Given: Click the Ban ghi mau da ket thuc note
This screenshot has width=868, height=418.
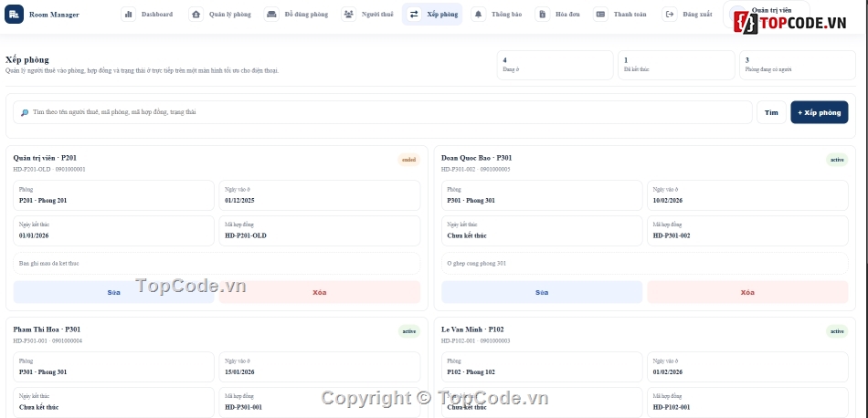Looking at the screenshot, I should coord(217,263).
